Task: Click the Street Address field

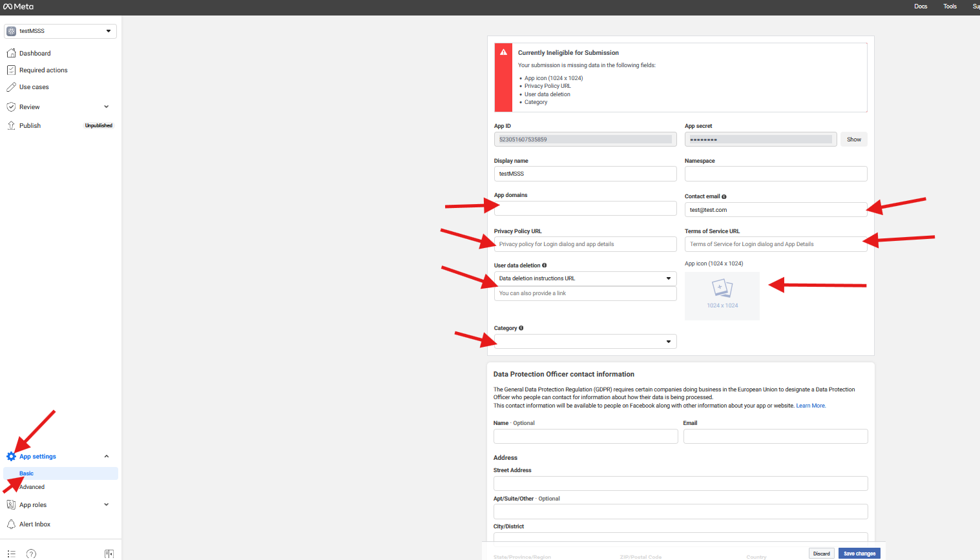Action: click(x=680, y=484)
